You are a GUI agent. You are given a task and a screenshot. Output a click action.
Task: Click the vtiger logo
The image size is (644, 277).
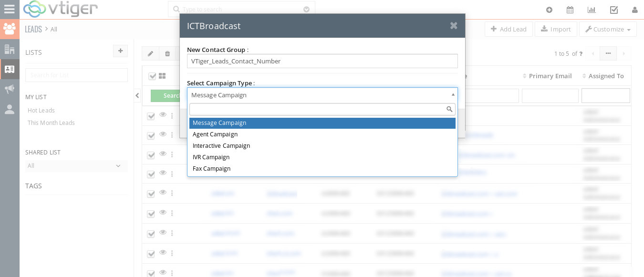point(61,9)
